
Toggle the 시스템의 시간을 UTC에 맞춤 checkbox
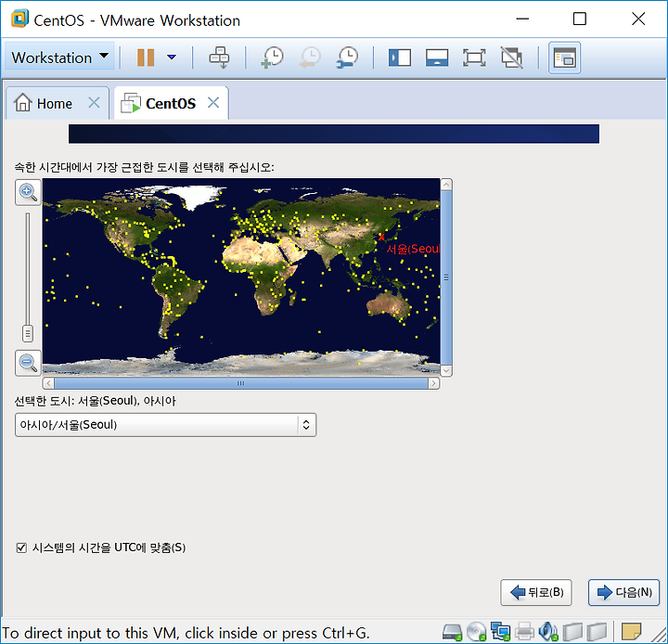[x=21, y=547]
